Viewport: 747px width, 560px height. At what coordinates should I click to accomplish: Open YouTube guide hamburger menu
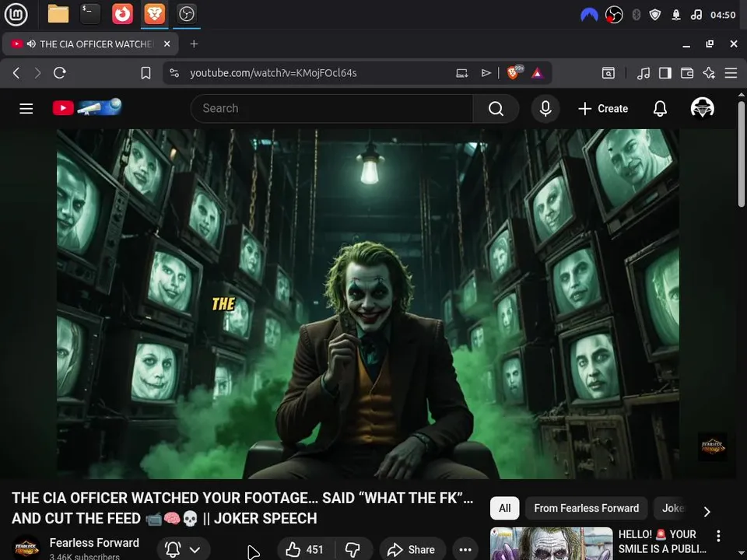click(26, 108)
